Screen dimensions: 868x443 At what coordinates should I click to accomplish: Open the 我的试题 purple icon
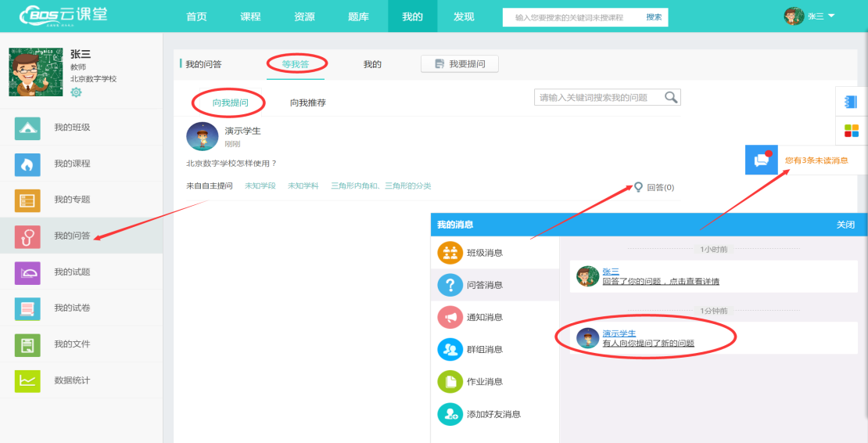point(27,273)
